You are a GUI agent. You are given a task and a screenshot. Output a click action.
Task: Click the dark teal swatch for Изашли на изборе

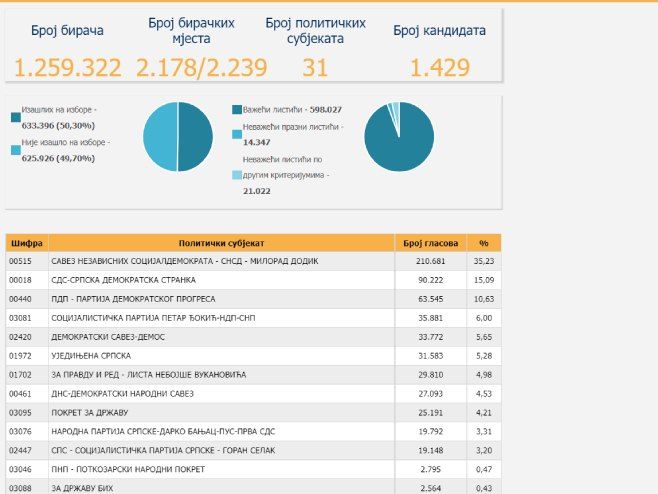pos(16,117)
